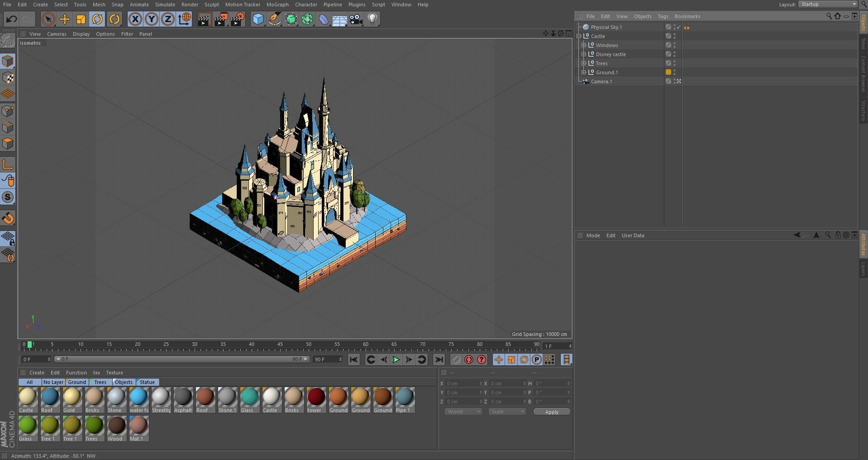Toggle Y axis lock
868x460 pixels.
152,19
